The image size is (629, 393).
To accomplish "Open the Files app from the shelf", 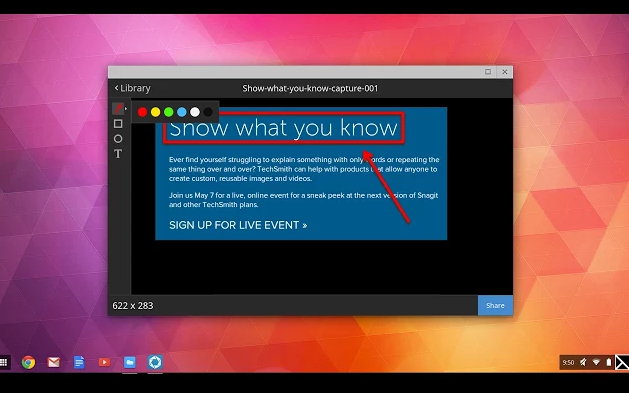I will (x=130, y=363).
